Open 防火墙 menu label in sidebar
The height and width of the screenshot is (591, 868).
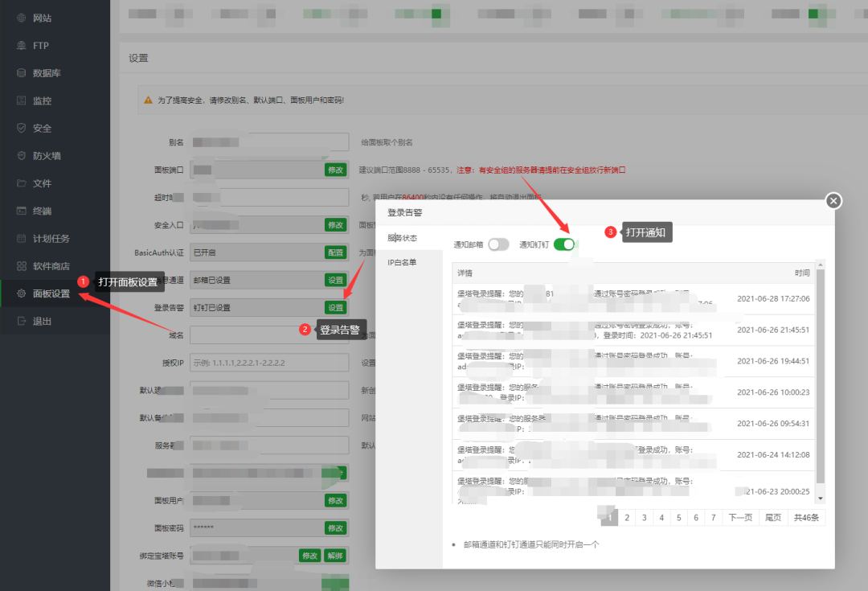tap(47, 156)
